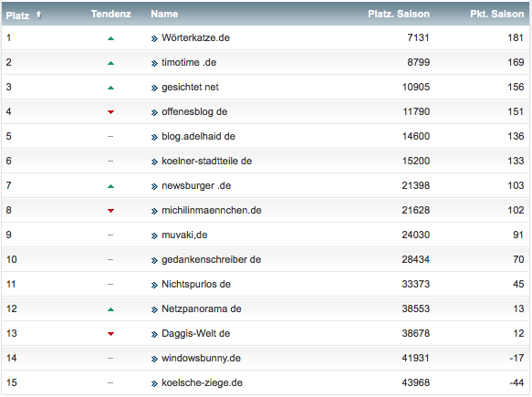Sort by the Tendenz column header
The width and height of the screenshot is (532, 397).
pyautogui.click(x=111, y=14)
